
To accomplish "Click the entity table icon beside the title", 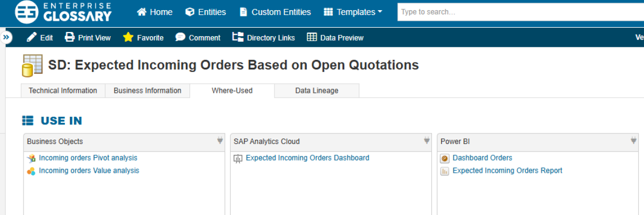I will pyautogui.click(x=32, y=66).
